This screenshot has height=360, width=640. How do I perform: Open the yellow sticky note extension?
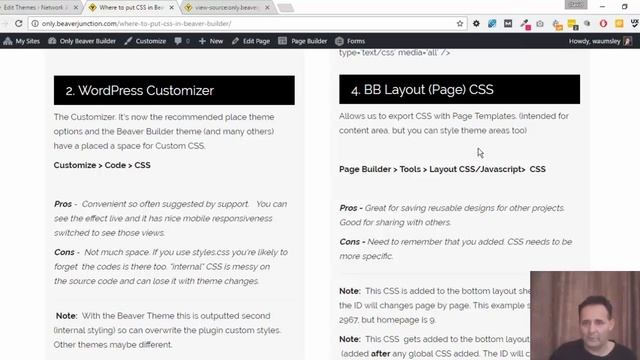573,24
